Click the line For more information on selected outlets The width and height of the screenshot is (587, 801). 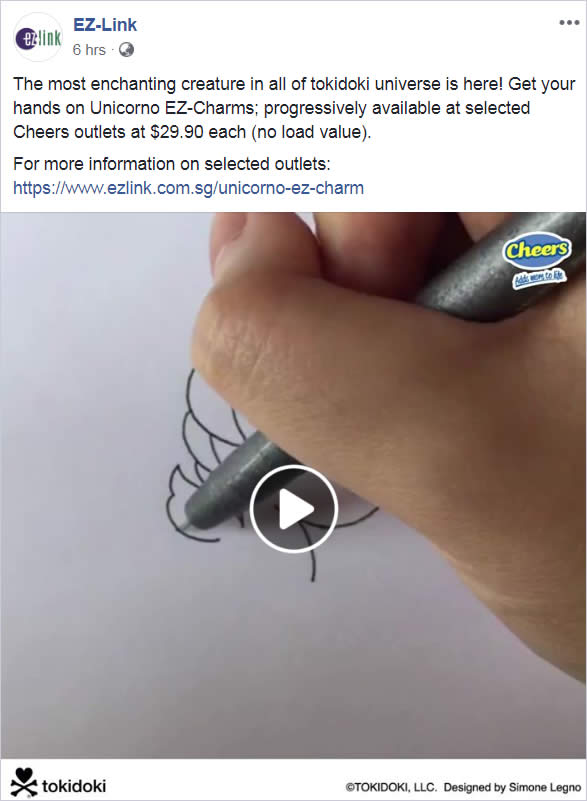coord(172,164)
